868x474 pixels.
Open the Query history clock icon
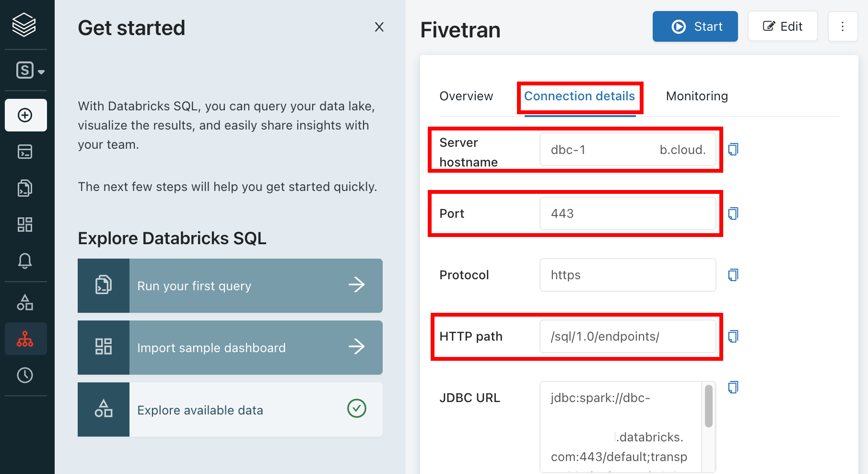click(x=25, y=375)
